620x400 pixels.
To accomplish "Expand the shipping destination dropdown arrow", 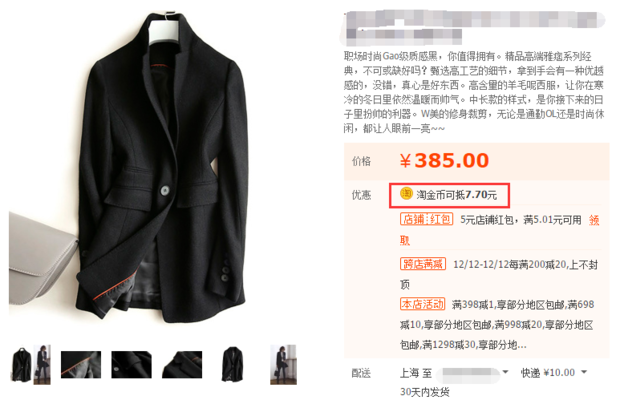I will point(505,372).
